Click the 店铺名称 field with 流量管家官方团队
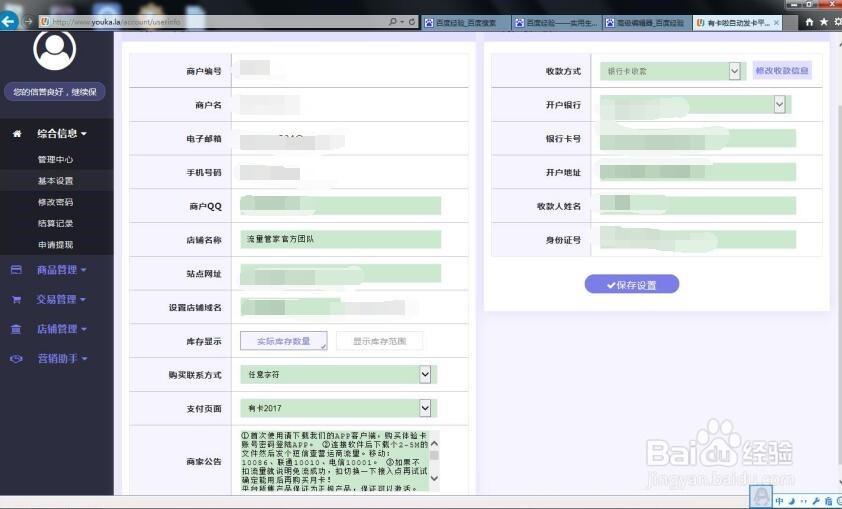The image size is (842, 509). (340, 239)
